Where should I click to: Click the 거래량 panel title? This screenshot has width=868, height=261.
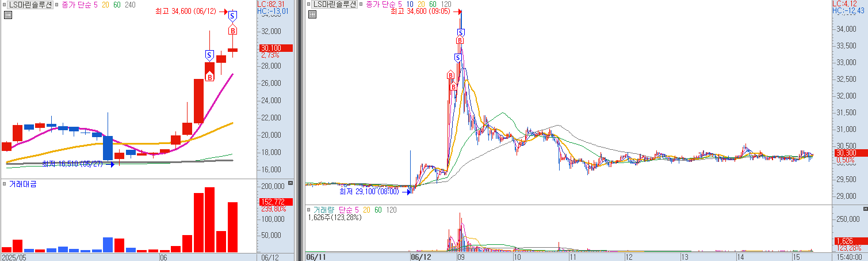324,210
